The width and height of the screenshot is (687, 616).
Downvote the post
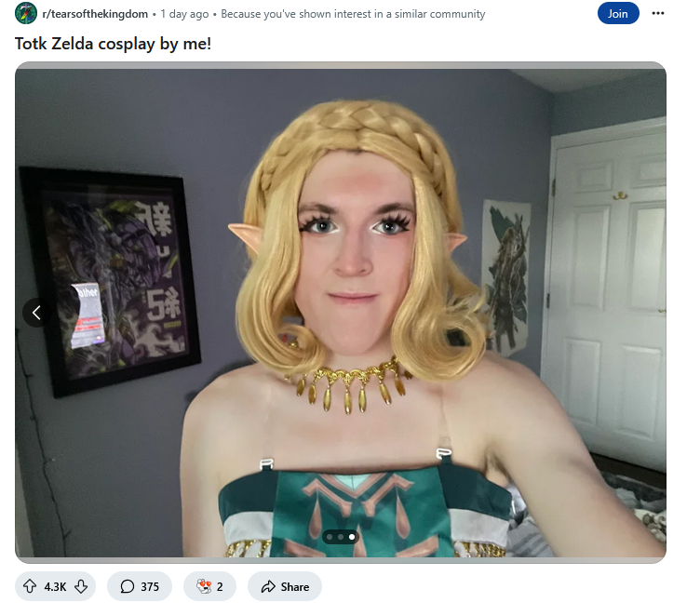click(81, 586)
